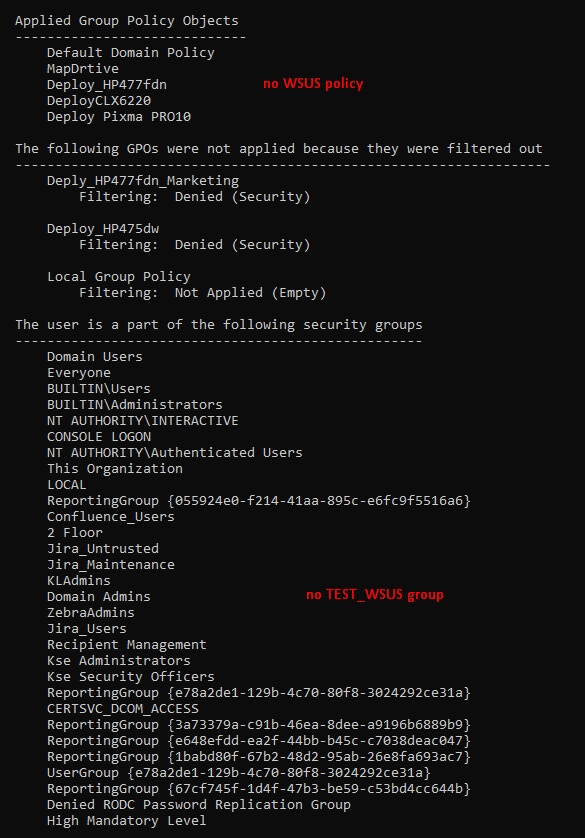The image size is (585, 838).
Task: Click the 'Deply_HP477fdn_Marketing' filtered GPO
Action: [x=143, y=181]
